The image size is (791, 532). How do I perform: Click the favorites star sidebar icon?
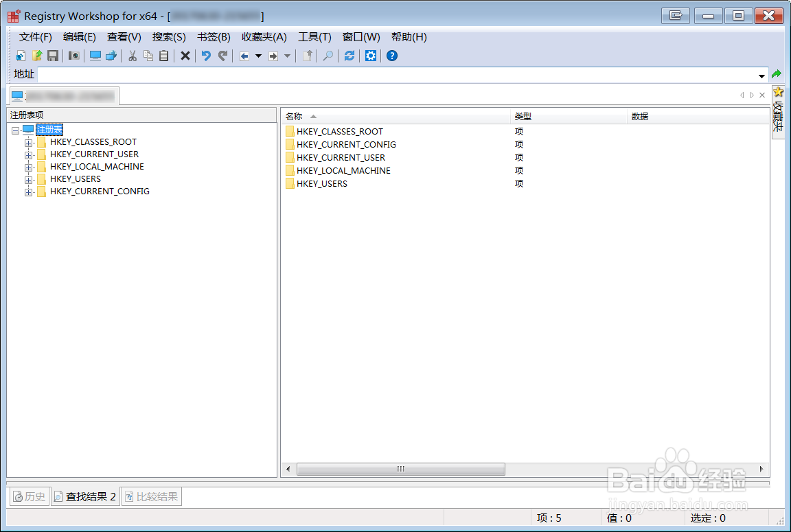(x=779, y=92)
